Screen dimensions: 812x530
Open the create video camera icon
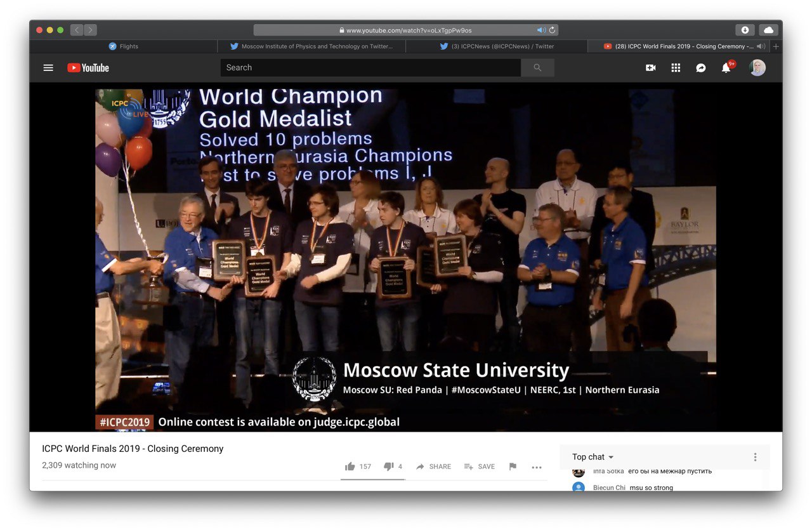click(x=650, y=68)
